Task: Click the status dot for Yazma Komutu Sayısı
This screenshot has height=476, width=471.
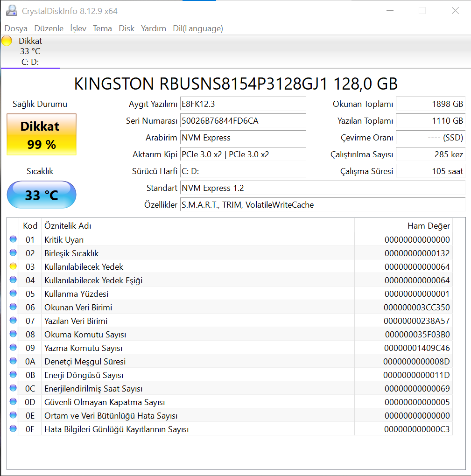Action: (13, 347)
